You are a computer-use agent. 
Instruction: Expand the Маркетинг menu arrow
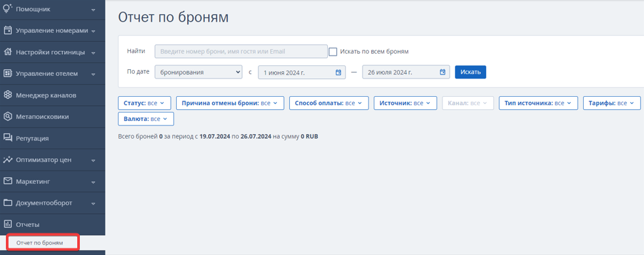[x=93, y=182]
